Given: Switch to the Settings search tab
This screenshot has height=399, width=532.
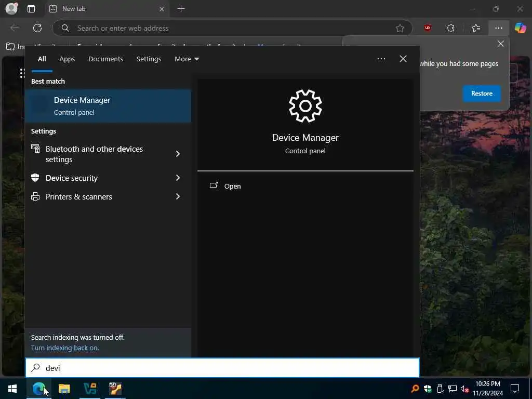Looking at the screenshot, I should (x=149, y=59).
